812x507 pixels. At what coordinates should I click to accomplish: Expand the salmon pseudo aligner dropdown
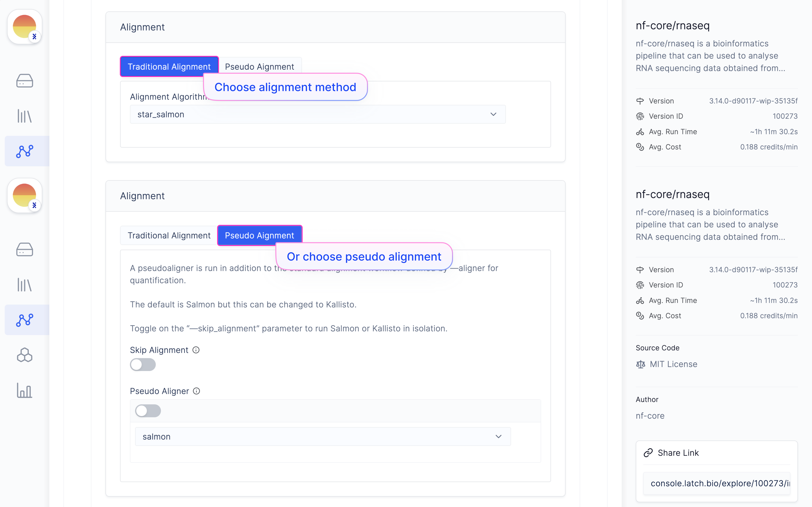pyautogui.click(x=323, y=437)
